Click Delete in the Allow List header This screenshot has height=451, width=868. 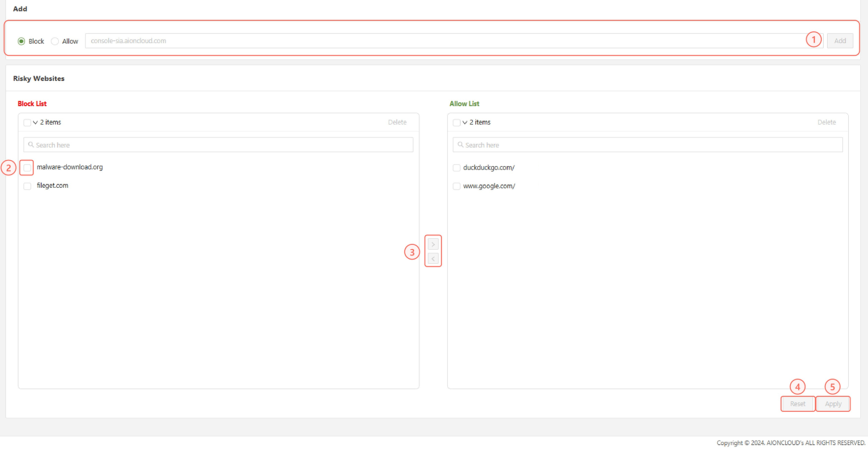click(826, 123)
